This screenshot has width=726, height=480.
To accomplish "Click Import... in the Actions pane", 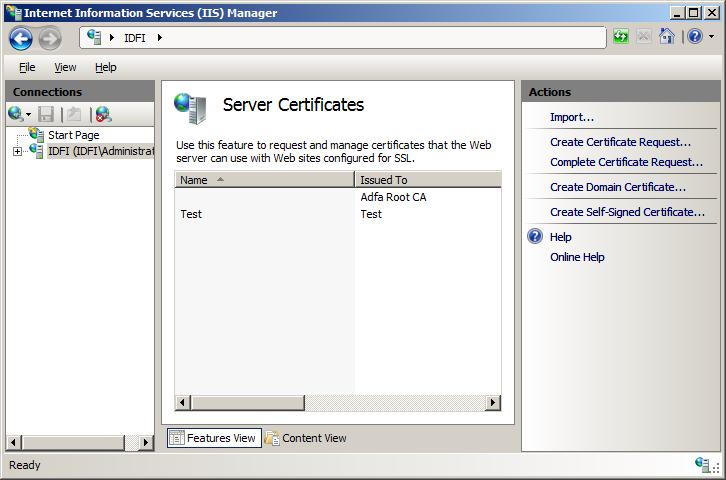I will [572, 117].
